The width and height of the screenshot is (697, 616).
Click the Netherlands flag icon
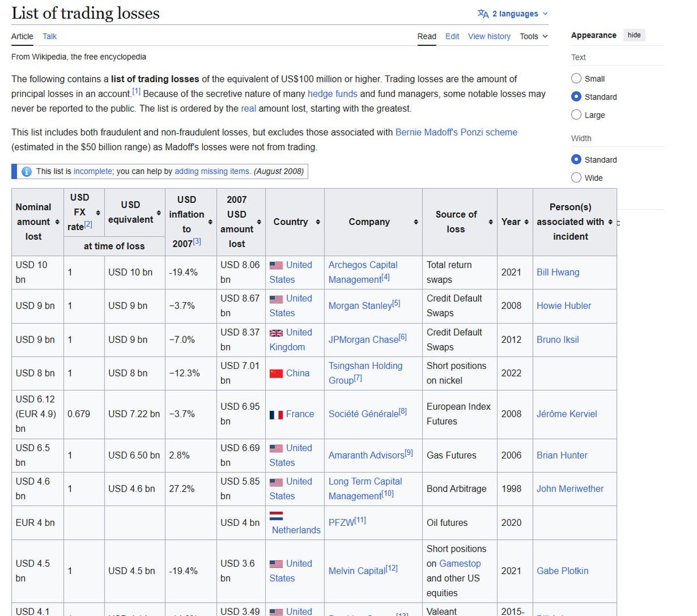[276, 515]
